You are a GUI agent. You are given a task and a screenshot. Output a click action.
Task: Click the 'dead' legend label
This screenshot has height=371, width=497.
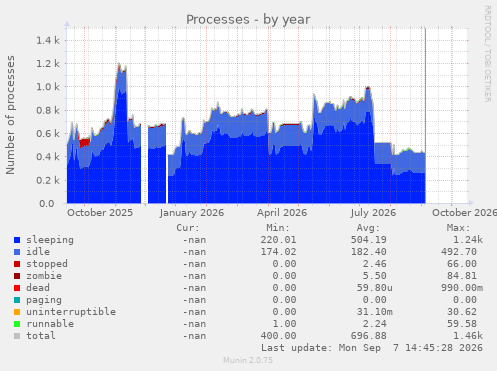point(38,288)
